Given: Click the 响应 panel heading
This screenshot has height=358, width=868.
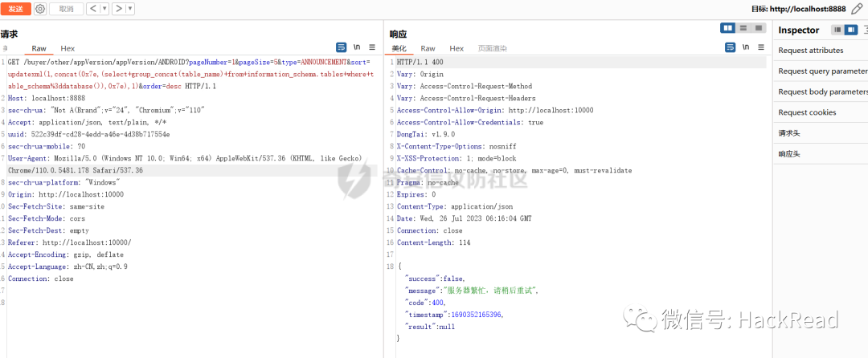Looking at the screenshot, I should (x=398, y=34).
